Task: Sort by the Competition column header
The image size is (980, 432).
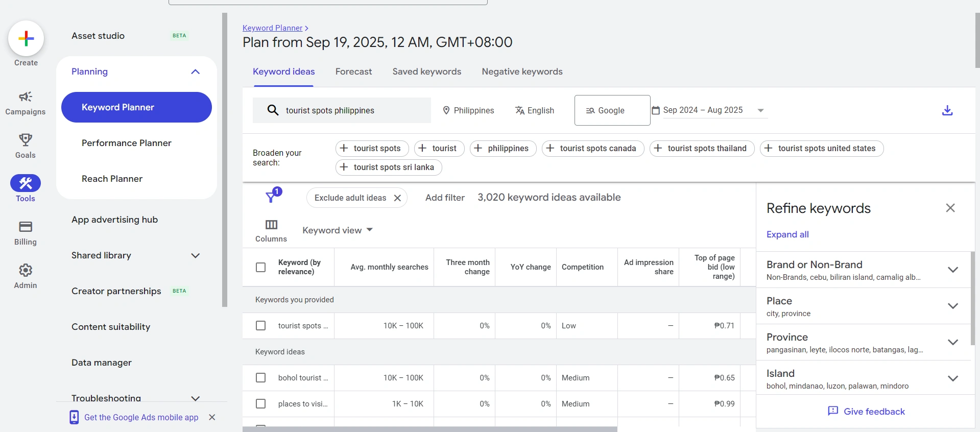Action: (582, 267)
